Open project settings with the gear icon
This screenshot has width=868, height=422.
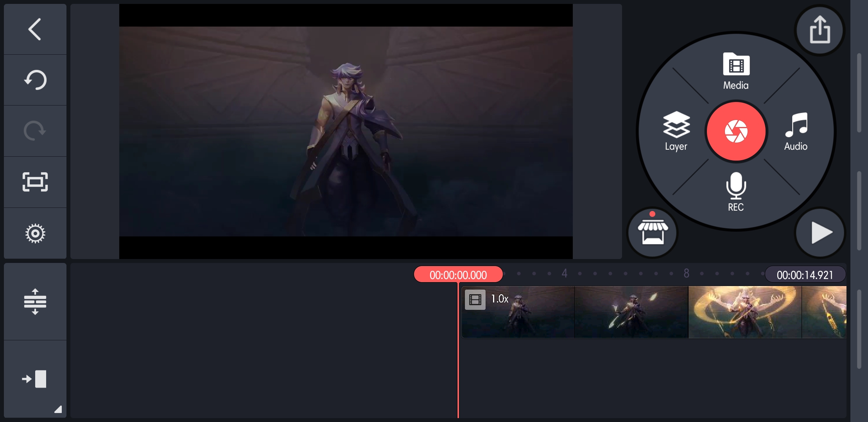[35, 233]
